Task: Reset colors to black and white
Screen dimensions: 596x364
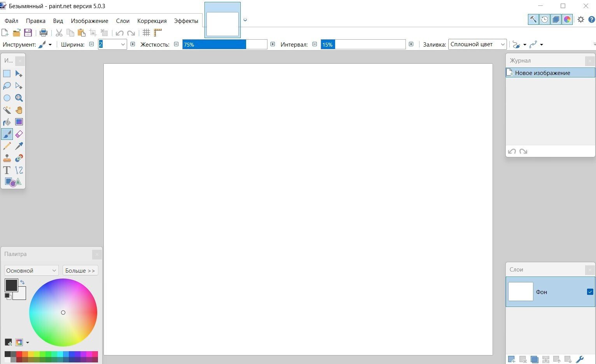Action: point(8,296)
